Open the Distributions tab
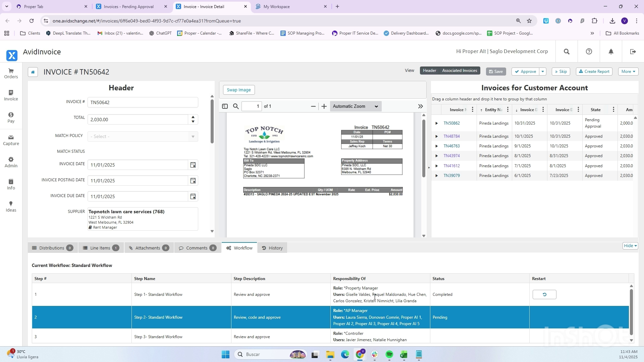This screenshot has width=644, height=362. pos(53,248)
